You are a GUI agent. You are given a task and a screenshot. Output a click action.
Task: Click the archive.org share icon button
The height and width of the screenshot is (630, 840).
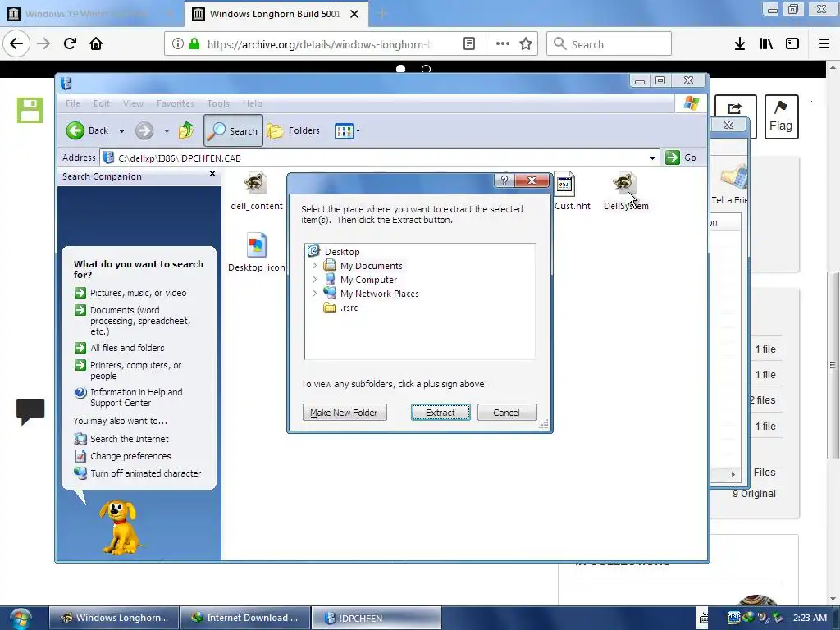coord(735,108)
